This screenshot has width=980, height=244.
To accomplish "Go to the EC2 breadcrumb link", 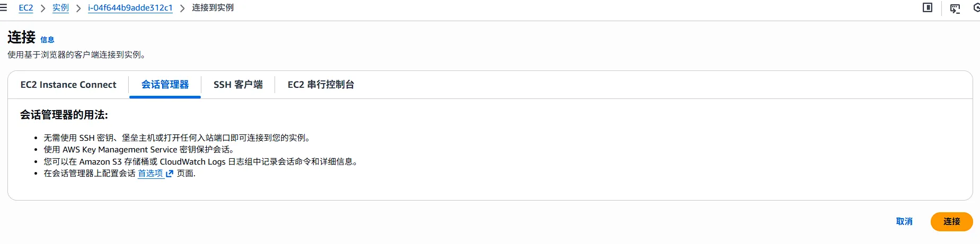I will coord(26,8).
